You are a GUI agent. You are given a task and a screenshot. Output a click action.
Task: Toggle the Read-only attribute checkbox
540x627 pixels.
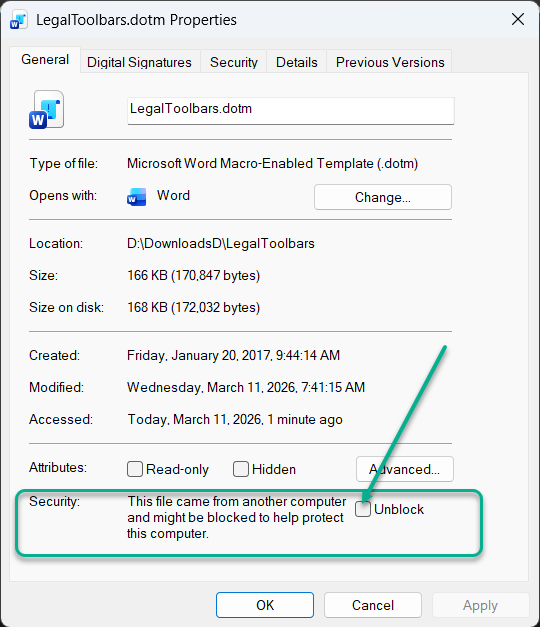tap(135, 469)
